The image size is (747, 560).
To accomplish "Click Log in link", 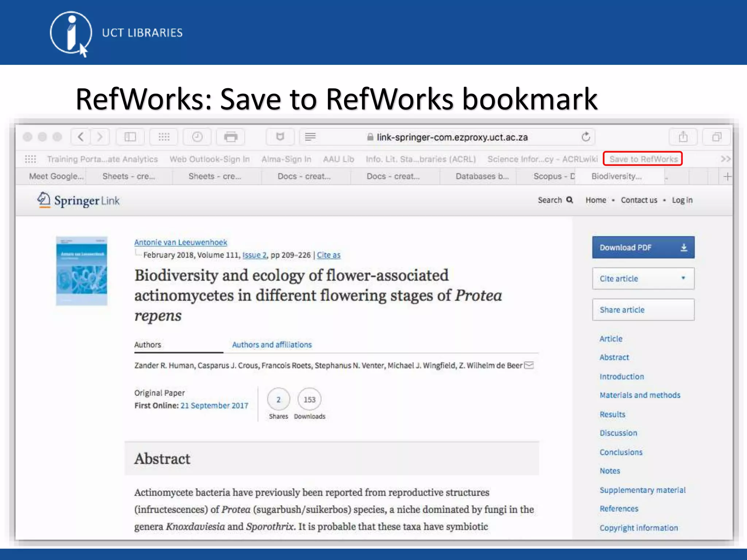I will click(x=682, y=200).
